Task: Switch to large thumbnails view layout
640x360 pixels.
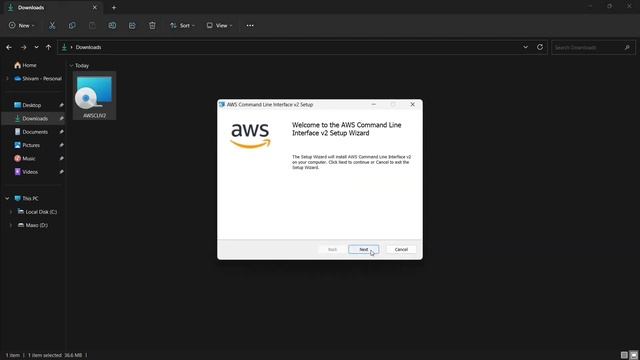Action: pyautogui.click(x=634, y=355)
